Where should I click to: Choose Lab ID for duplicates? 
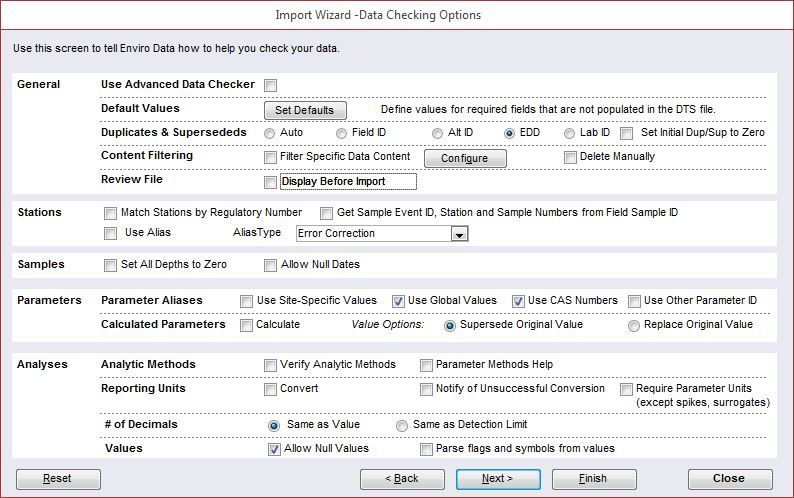569,133
